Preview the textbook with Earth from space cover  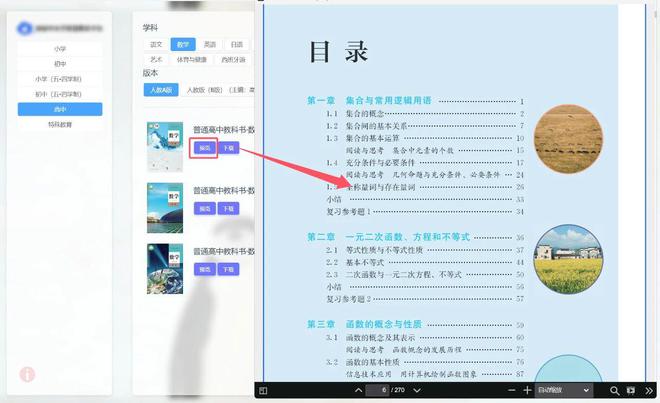click(x=205, y=269)
